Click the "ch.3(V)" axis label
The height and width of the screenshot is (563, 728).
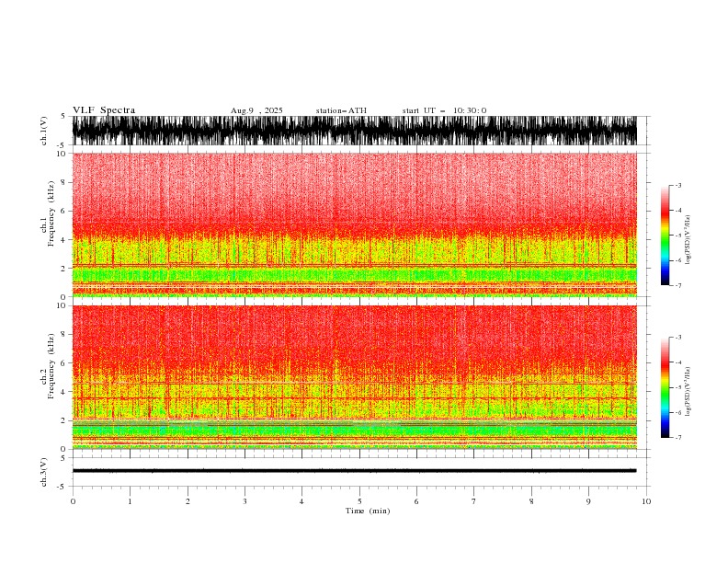[44, 472]
